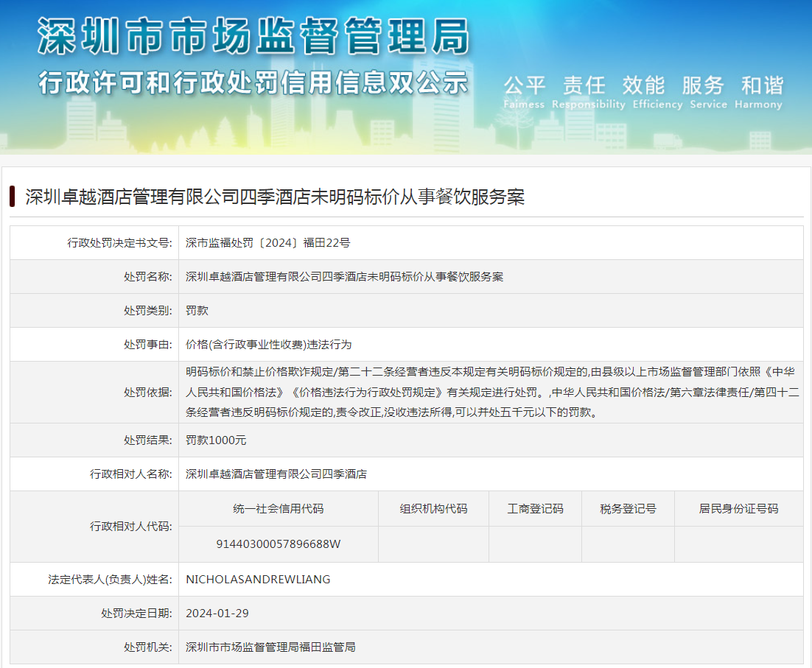The height and width of the screenshot is (668, 812).
Task: Click the case title heading ending in 餐饮服务案
Action: [274, 197]
